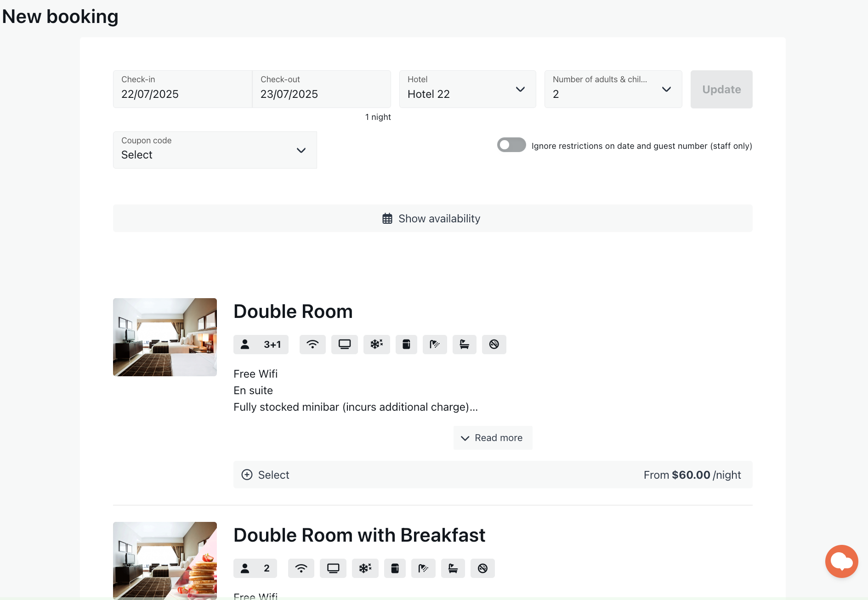Click the air conditioning snowflake icon for Double Room
868x600 pixels.
pyautogui.click(x=377, y=345)
